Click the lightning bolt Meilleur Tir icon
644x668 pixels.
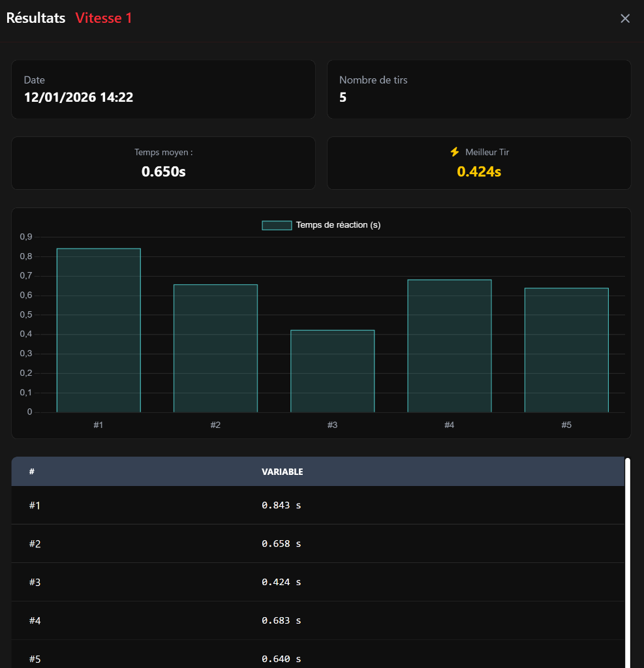point(455,152)
